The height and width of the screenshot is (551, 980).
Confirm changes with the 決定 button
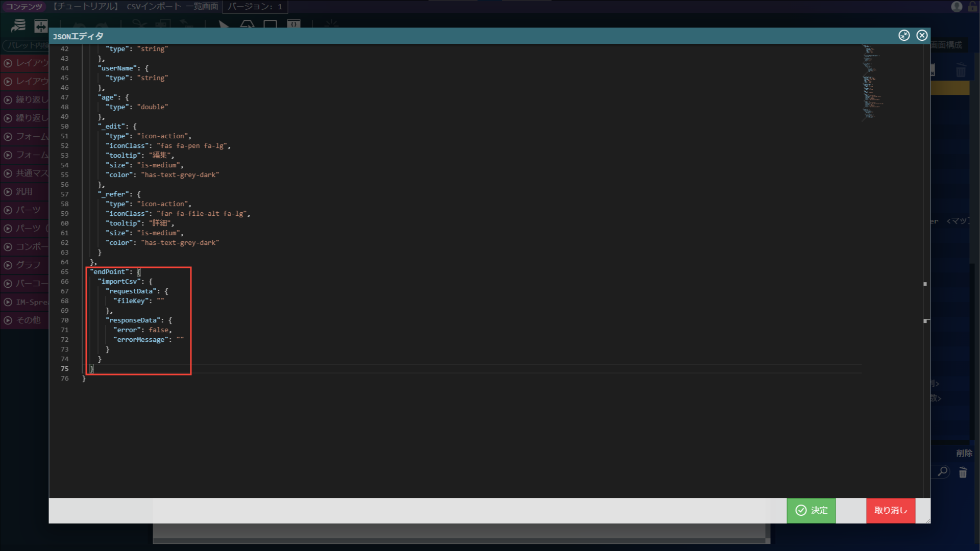click(x=811, y=510)
